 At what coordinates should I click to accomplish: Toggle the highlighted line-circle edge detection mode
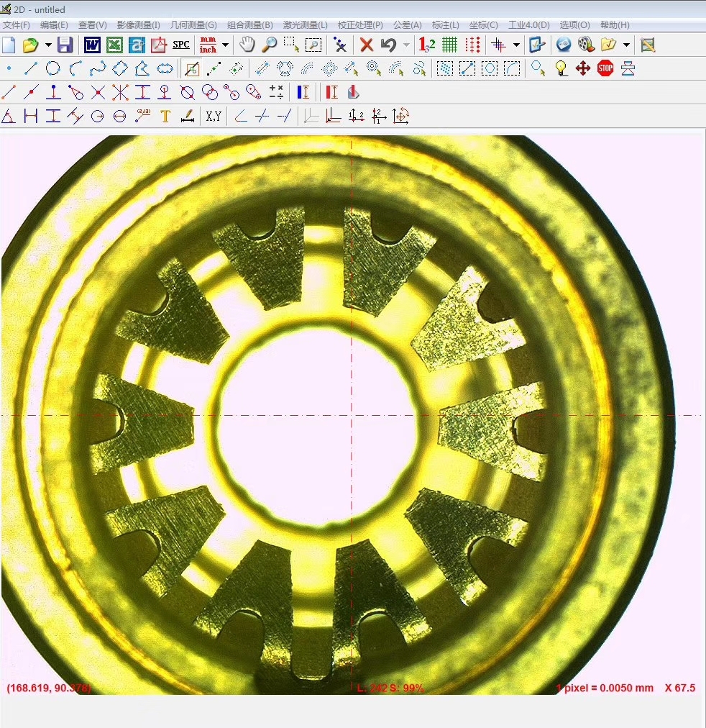pos(191,69)
